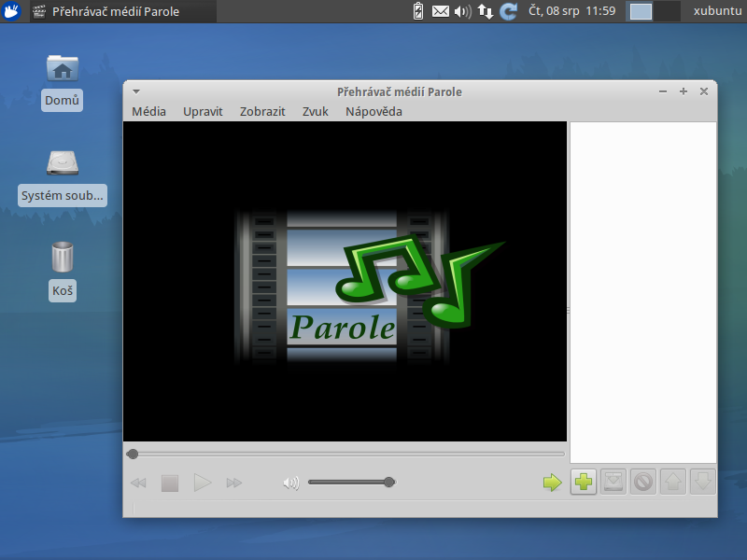Viewport: 747px width, 560px height.
Task: Click the volume slider
Action: click(x=351, y=482)
